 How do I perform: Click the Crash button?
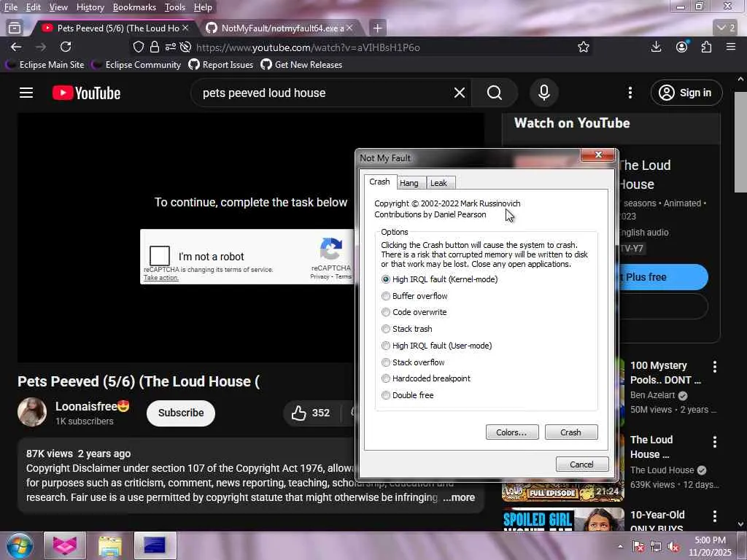(570, 432)
